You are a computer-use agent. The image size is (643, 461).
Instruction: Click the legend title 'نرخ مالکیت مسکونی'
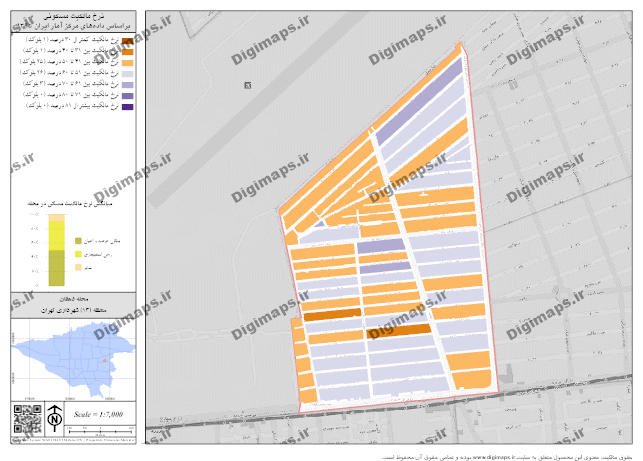coord(74,16)
